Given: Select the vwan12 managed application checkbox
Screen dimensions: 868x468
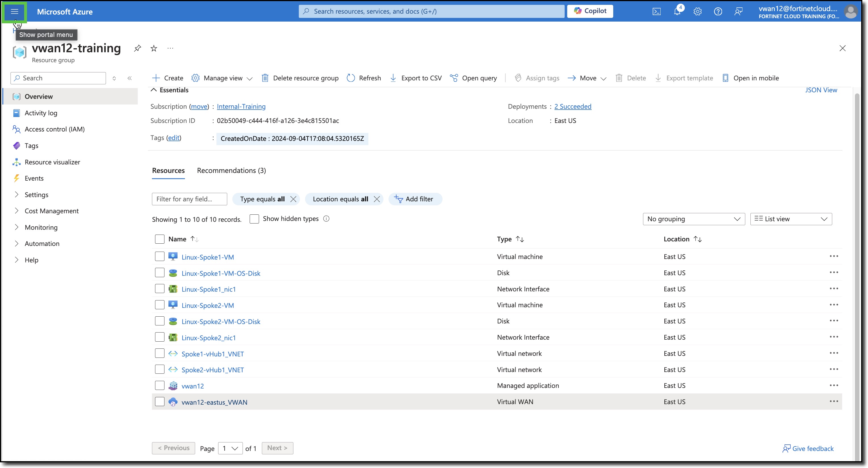Looking at the screenshot, I should tap(159, 386).
